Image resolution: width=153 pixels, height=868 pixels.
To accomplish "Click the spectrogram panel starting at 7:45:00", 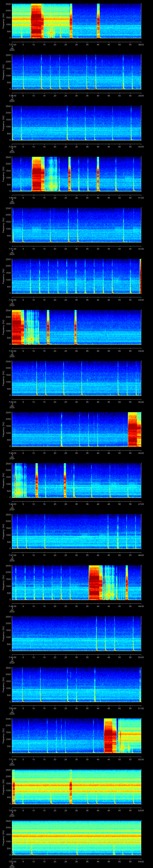I will click(77, 429).
